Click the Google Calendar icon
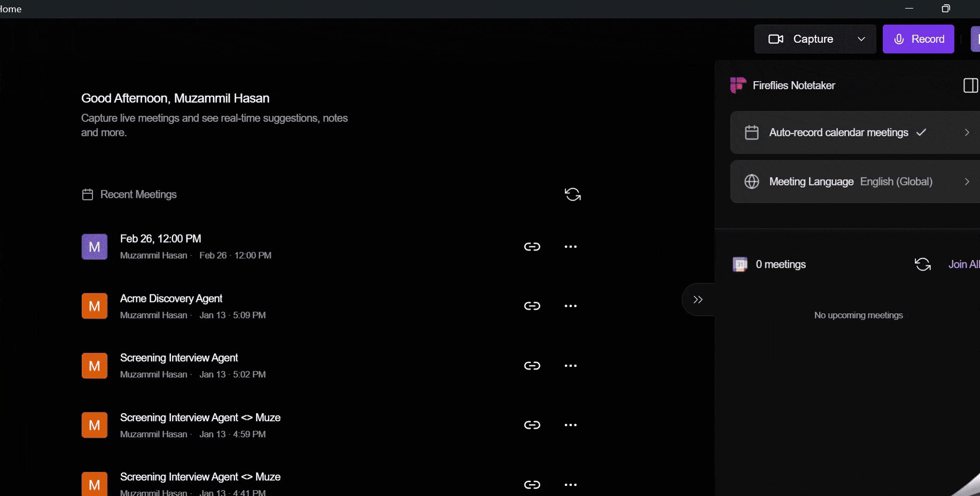 point(740,264)
